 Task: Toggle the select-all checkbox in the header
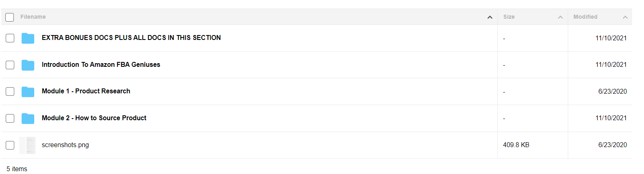click(x=10, y=17)
